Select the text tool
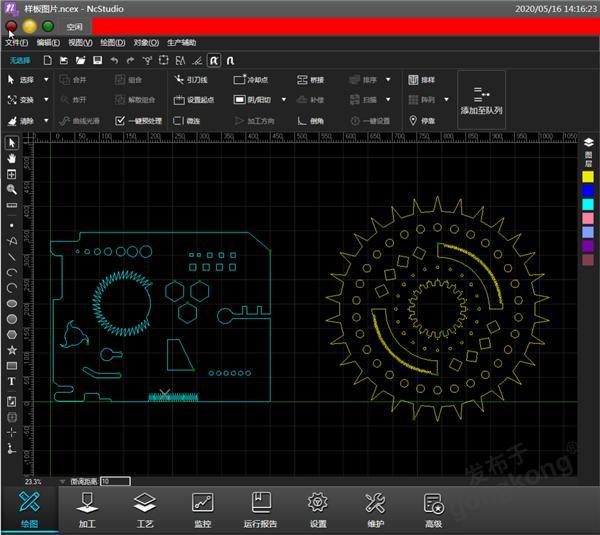600x535 pixels. coord(11,381)
